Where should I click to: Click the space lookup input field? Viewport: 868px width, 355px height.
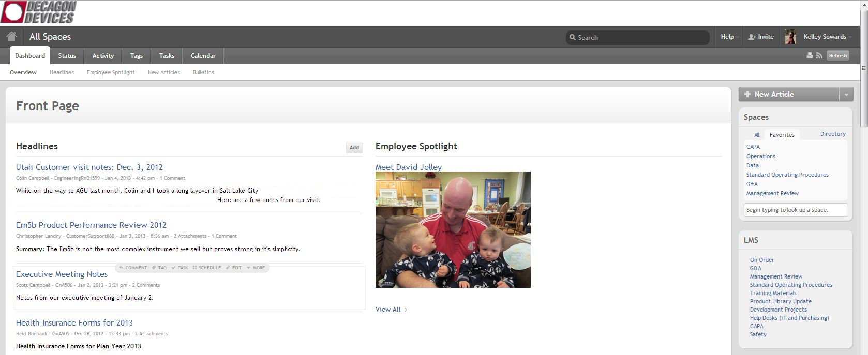pyautogui.click(x=796, y=210)
